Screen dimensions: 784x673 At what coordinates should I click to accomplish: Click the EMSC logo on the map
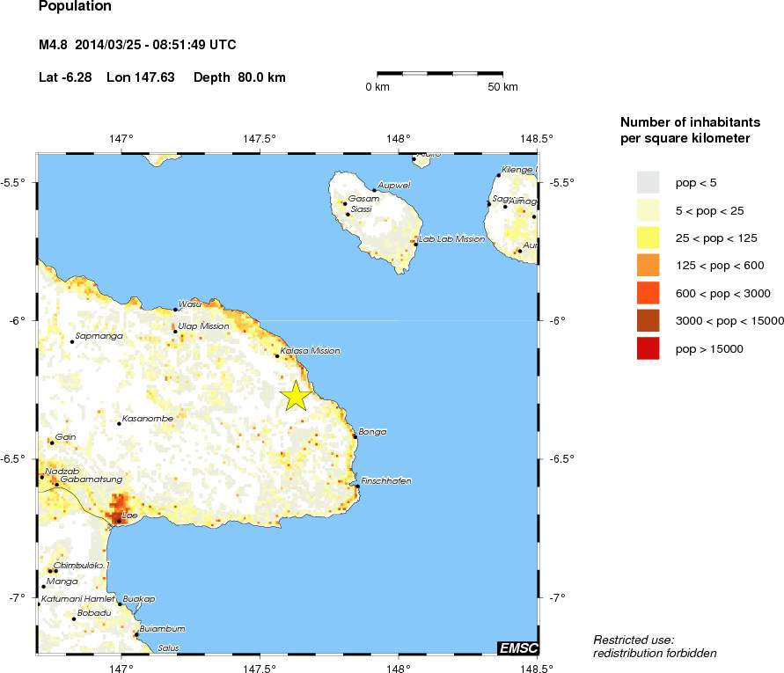tap(517, 647)
